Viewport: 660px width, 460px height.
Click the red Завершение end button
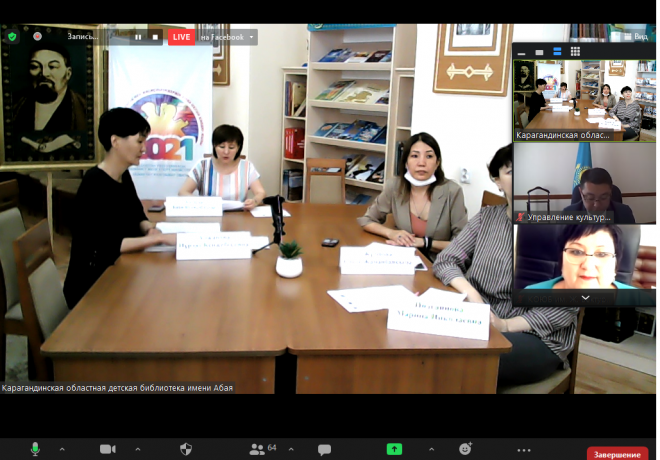(617, 453)
